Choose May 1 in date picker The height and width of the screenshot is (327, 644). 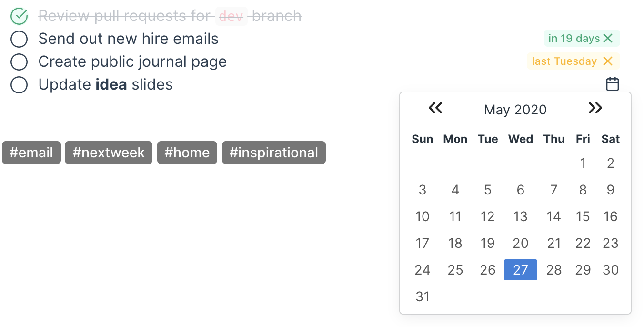[x=583, y=163]
